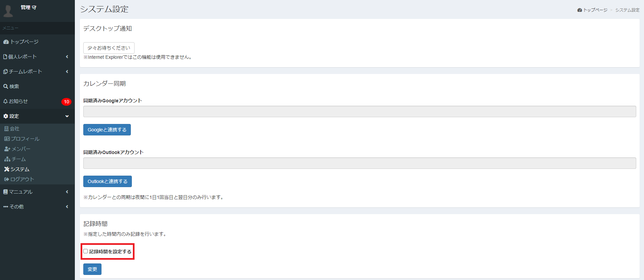
Task: Click the user avatar icon beside 管理 守
Action: (8, 11)
